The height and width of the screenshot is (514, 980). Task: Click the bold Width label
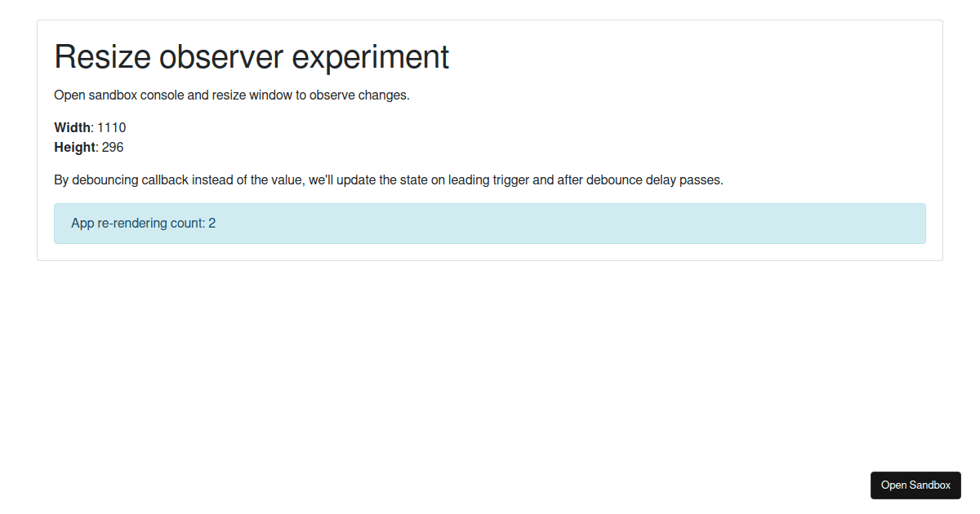pos(72,127)
